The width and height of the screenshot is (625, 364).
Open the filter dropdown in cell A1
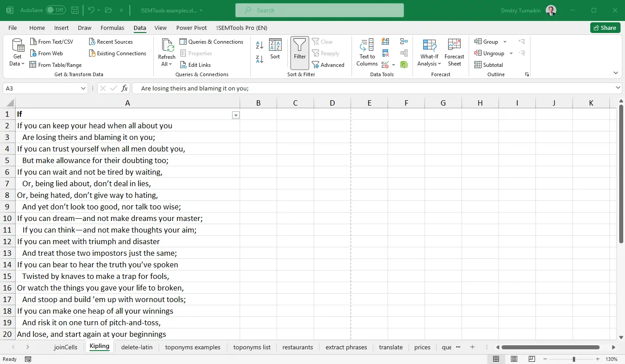[x=236, y=115]
